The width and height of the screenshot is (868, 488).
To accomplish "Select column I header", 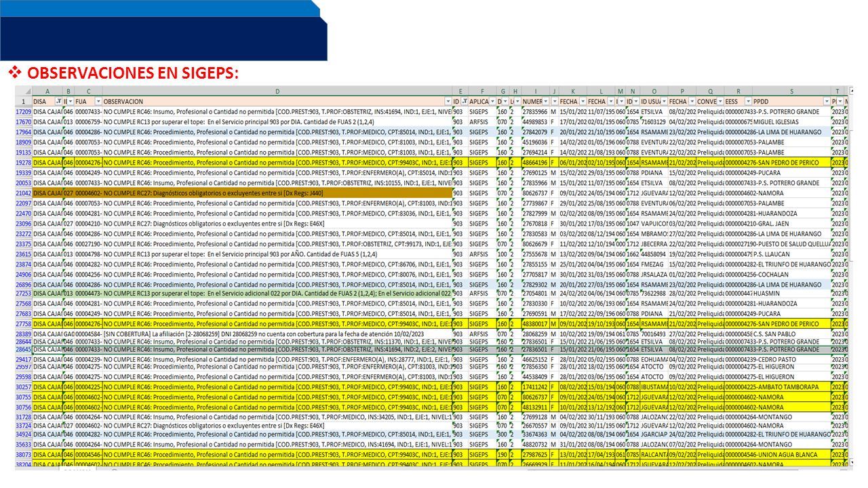I will point(535,91).
